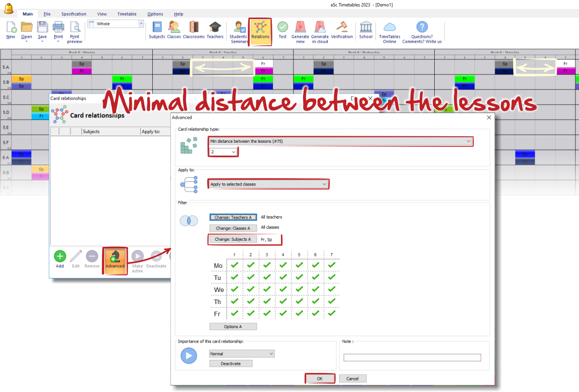Click the green Add icon in Card relationships
This screenshot has width=579, height=392.
click(x=60, y=256)
